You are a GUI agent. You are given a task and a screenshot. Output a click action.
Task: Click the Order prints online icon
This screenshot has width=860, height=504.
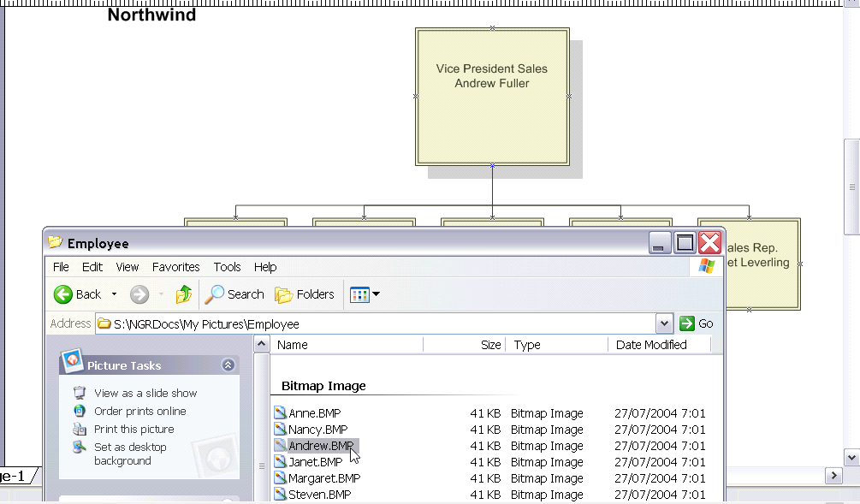(x=80, y=411)
